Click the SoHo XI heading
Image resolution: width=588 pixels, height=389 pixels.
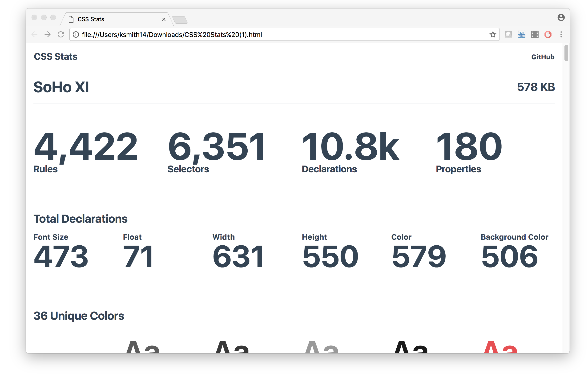(61, 87)
